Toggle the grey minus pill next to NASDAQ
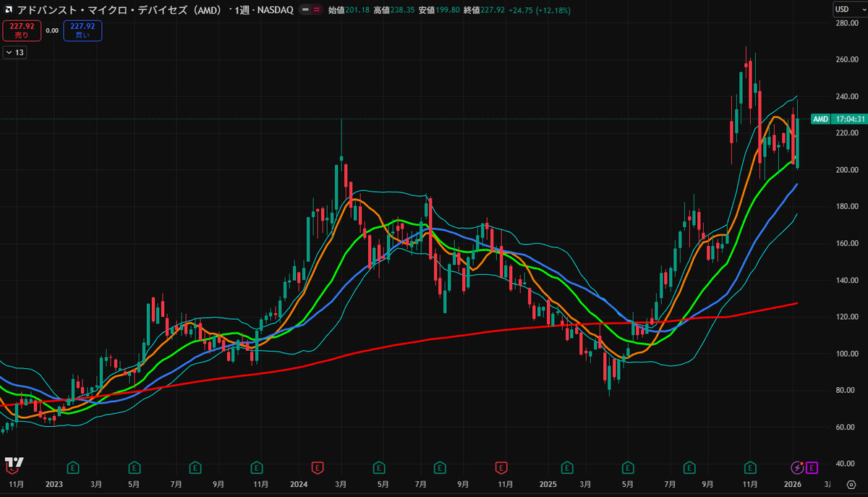 [306, 11]
